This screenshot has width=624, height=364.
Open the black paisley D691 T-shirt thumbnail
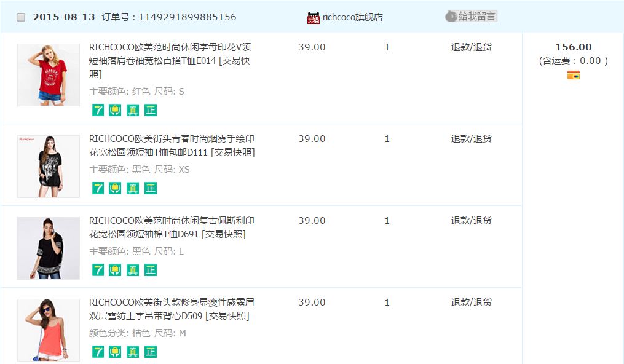(x=49, y=248)
